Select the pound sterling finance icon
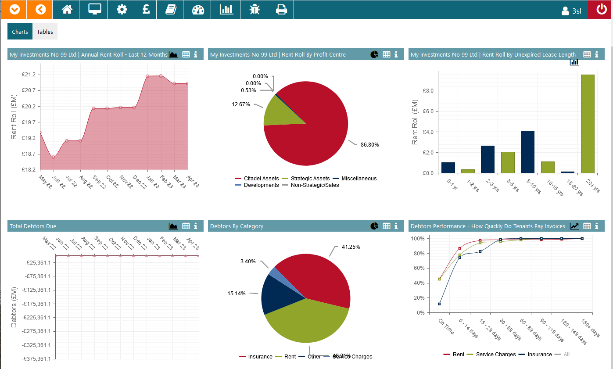This screenshot has height=369, width=613. (x=146, y=9)
